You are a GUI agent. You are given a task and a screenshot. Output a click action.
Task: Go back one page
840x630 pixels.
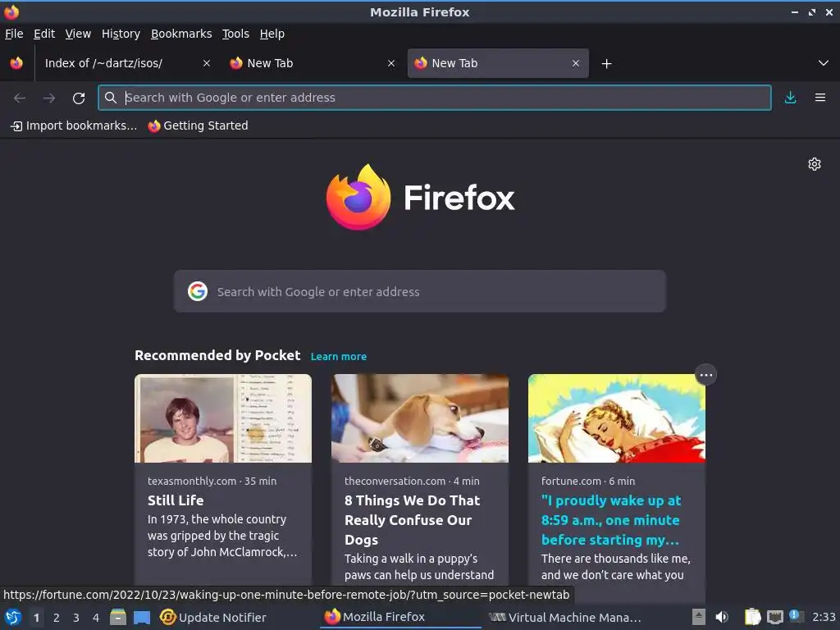[x=20, y=98]
